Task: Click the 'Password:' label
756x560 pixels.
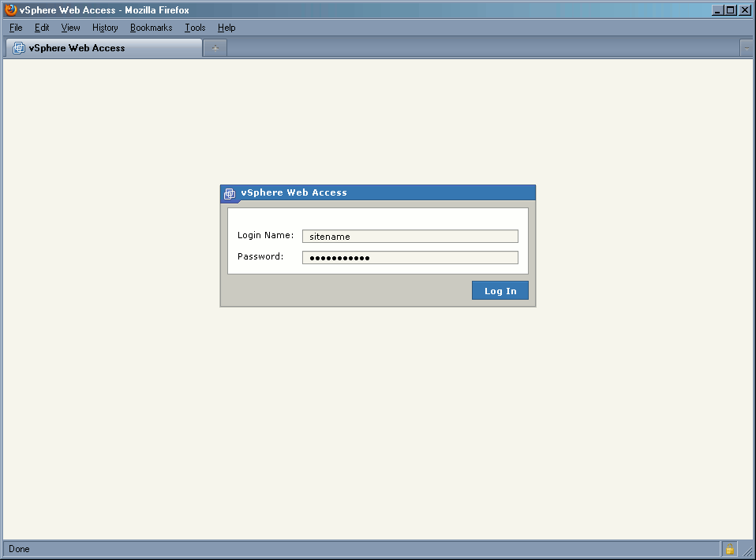Action: click(260, 256)
